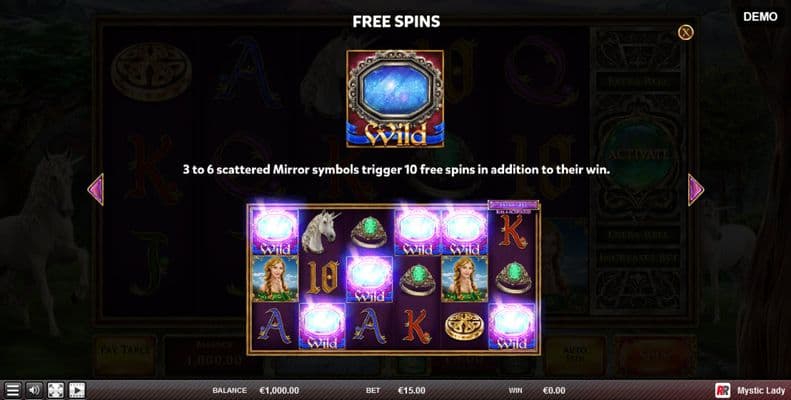Select the unicorn symbol in example reels
The width and height of the screenshot is (791, 400).
(x=322, y=232)
